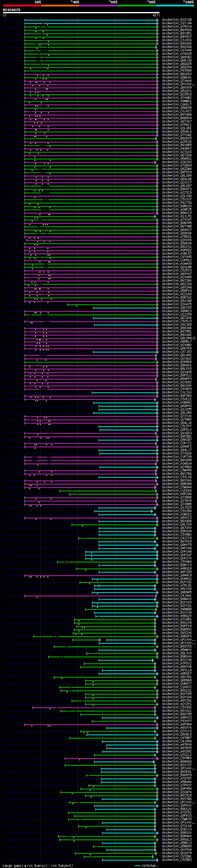Open the UniRef100_Q75UJ4 hit label
Screen dimensions: 197x868
point(177,26)
